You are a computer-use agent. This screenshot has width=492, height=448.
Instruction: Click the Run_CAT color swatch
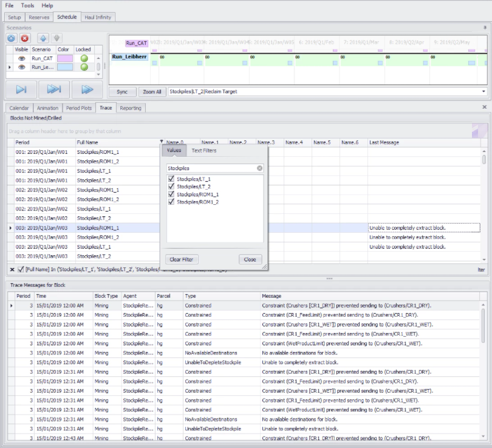[x=64, y=58]
